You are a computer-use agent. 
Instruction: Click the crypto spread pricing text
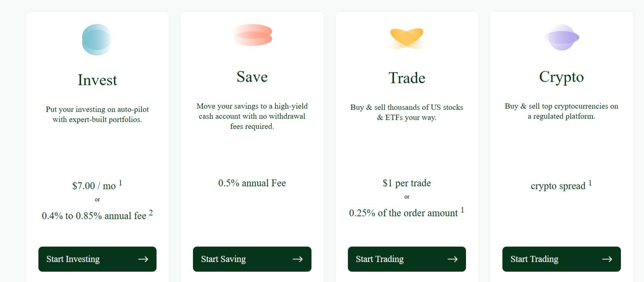click(x=558, y=186)
